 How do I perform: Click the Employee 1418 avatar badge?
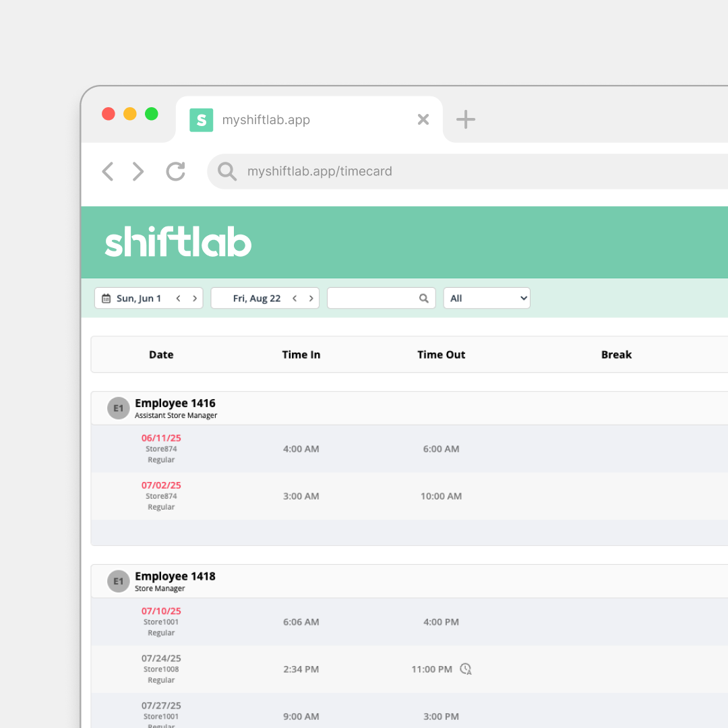(x=118, y=582)
